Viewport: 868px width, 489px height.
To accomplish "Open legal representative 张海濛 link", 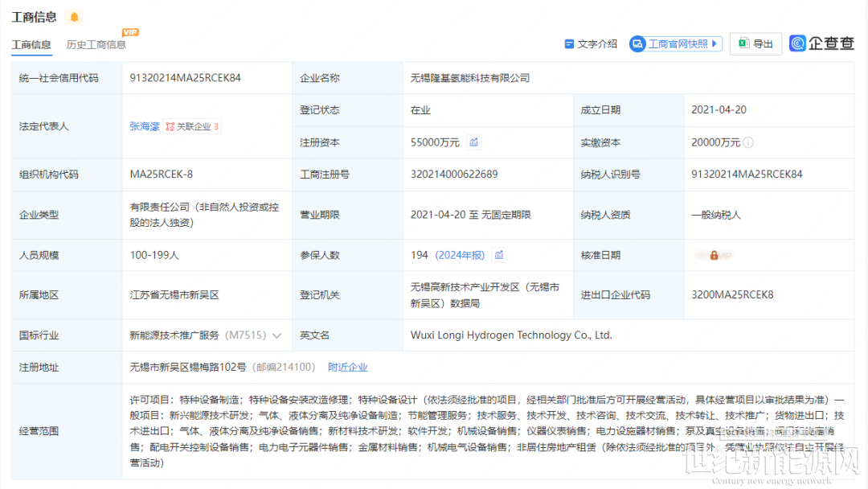I will point(145,126).
